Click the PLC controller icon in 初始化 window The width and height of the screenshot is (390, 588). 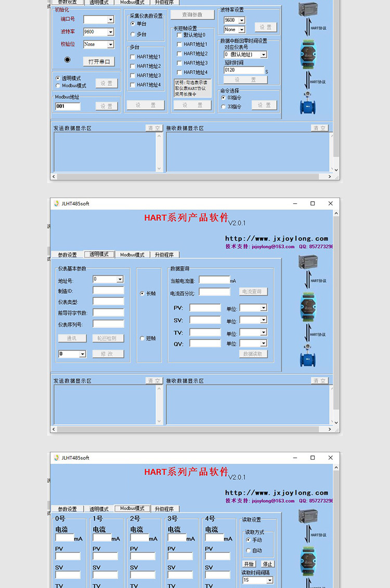[x=308, y=9]
